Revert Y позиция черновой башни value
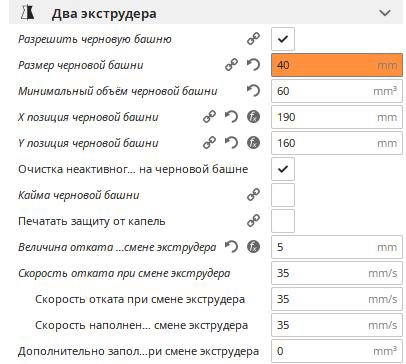This screenshot has height=364, width=406. (x=231, y=143)
